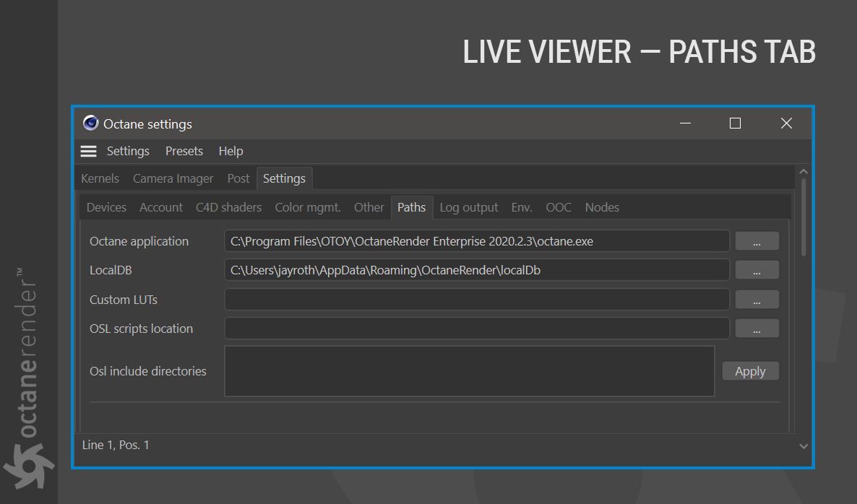This screenshot has width=857, height=504.
Task: Click the 'Octane application' label
Action: tap(139, 241)
